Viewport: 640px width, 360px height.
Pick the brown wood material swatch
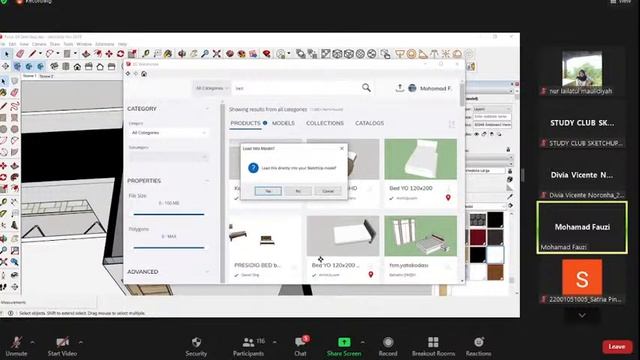pyautogui.click(x=495, y=272)
